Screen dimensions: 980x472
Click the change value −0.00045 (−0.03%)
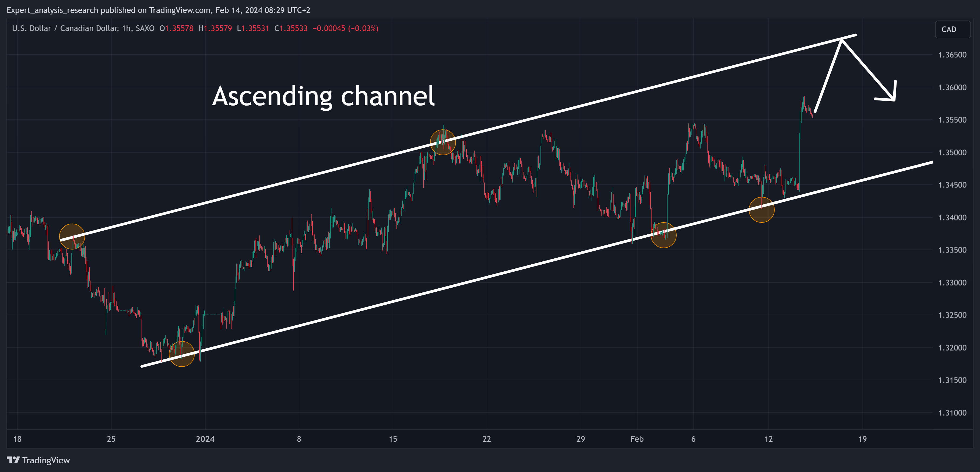pos(345,29)
